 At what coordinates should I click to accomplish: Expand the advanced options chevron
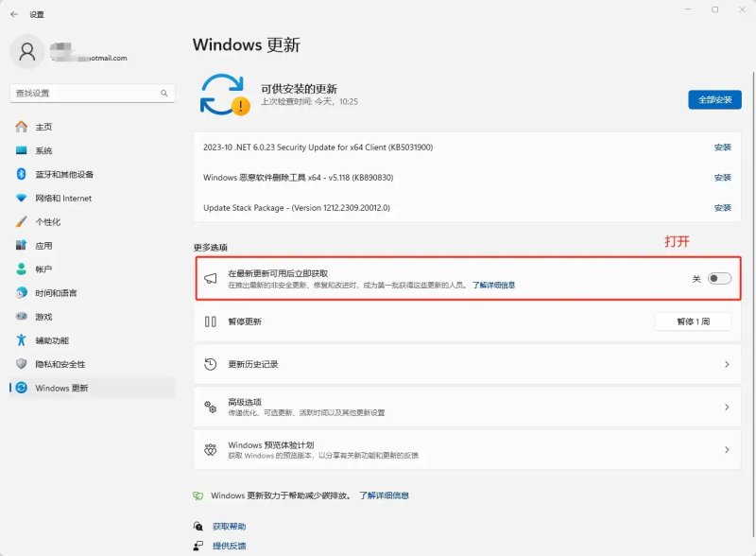[727, 408]
